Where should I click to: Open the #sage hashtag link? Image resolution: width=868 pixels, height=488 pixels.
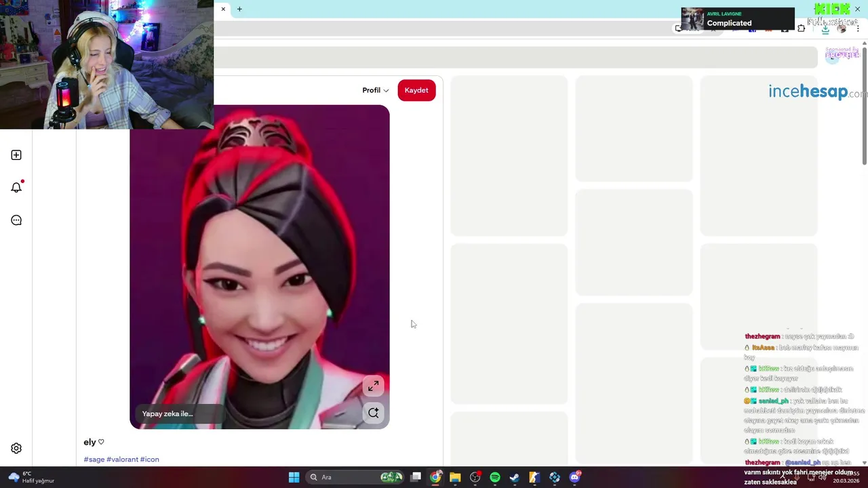(94, 460)
